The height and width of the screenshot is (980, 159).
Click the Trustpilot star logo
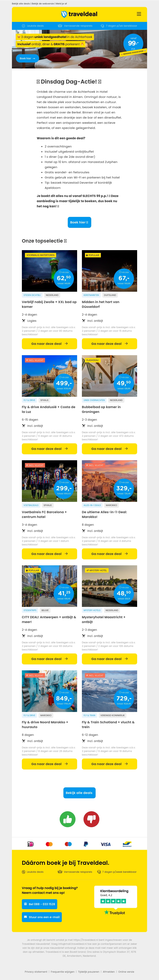pyautogui.click(x=115, y=913)
